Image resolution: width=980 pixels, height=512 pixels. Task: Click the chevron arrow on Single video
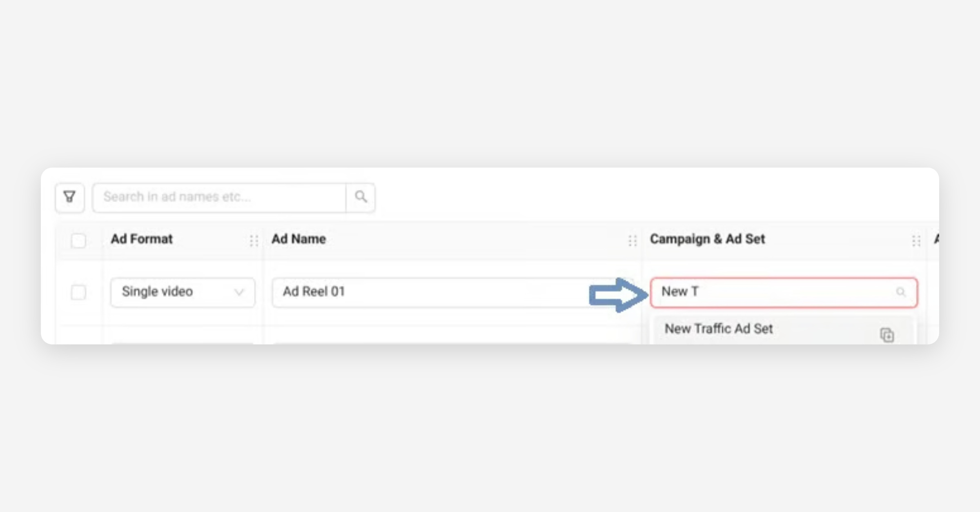(x=239, y=292)
